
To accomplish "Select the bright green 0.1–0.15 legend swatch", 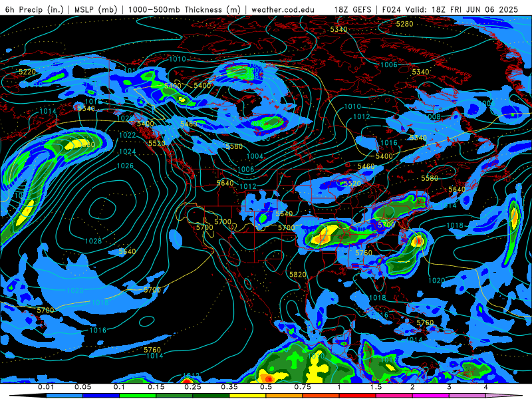I will pos(138,396).
